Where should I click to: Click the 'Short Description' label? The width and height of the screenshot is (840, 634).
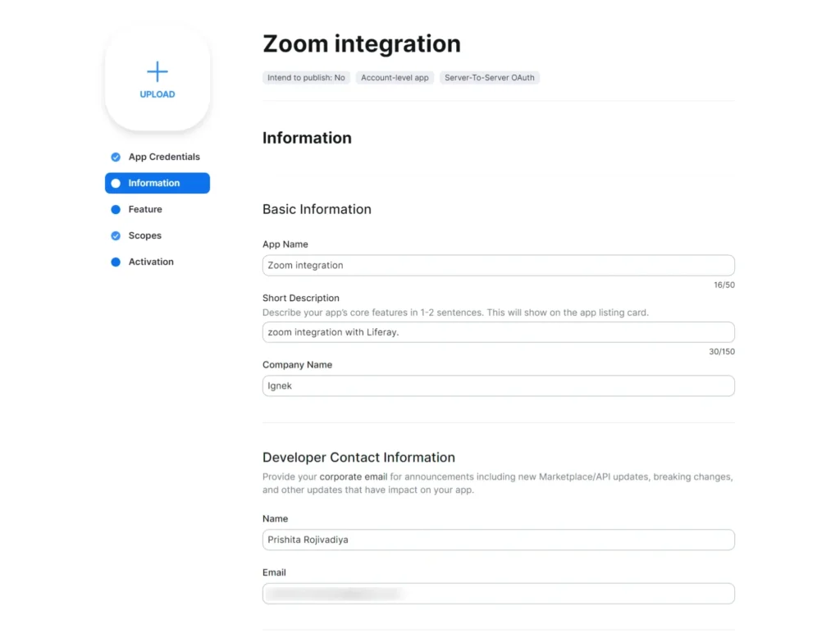(300, 298)
